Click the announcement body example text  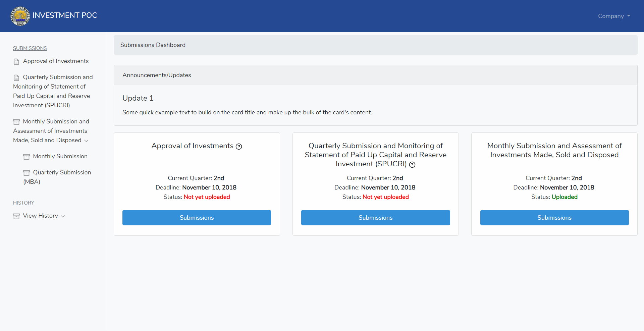point(247,112)
